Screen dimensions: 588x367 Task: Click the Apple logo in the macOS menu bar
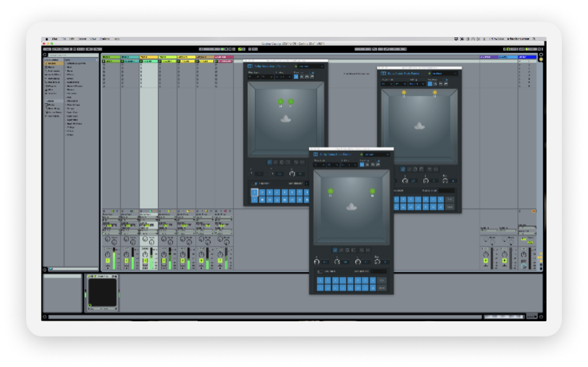tap(45, 39)
